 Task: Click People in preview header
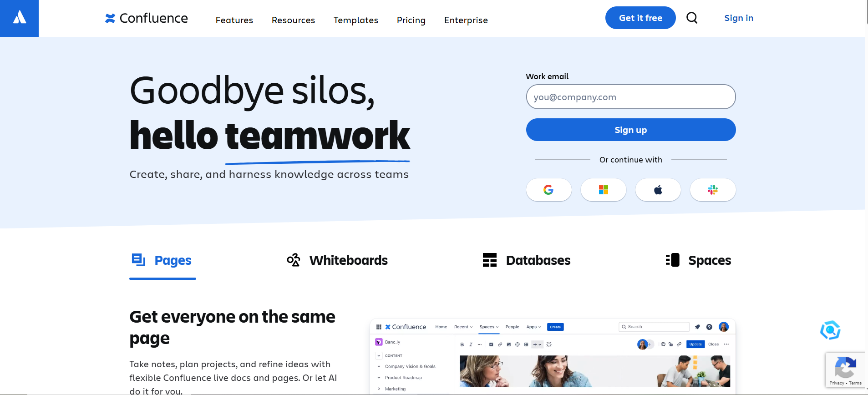click(512, 327)
